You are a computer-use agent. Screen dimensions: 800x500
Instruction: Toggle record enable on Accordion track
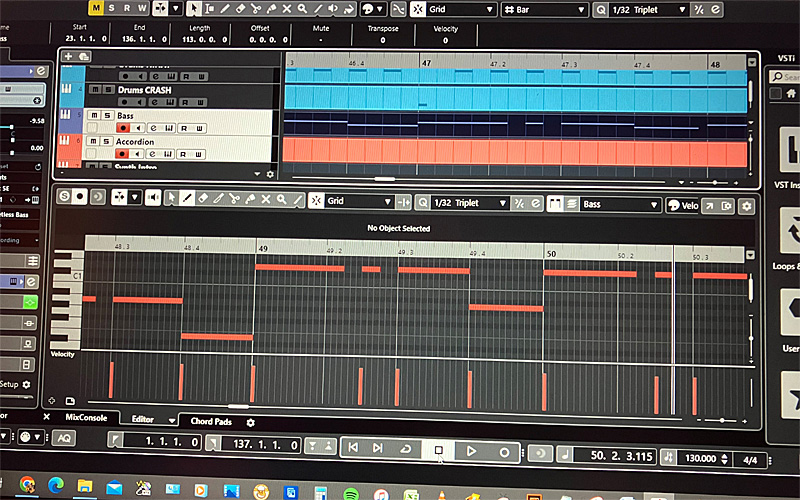tap(123, 154)
